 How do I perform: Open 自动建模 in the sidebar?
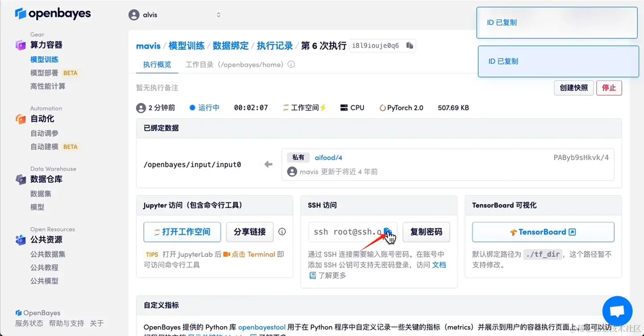pyautogui.click(x=44, y=147)
